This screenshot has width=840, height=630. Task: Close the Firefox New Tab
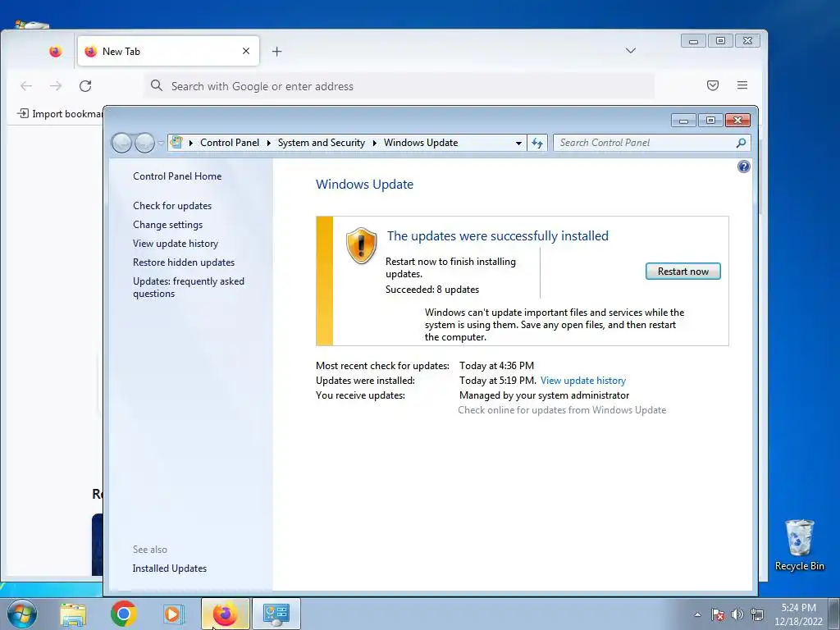pos(246,51)
